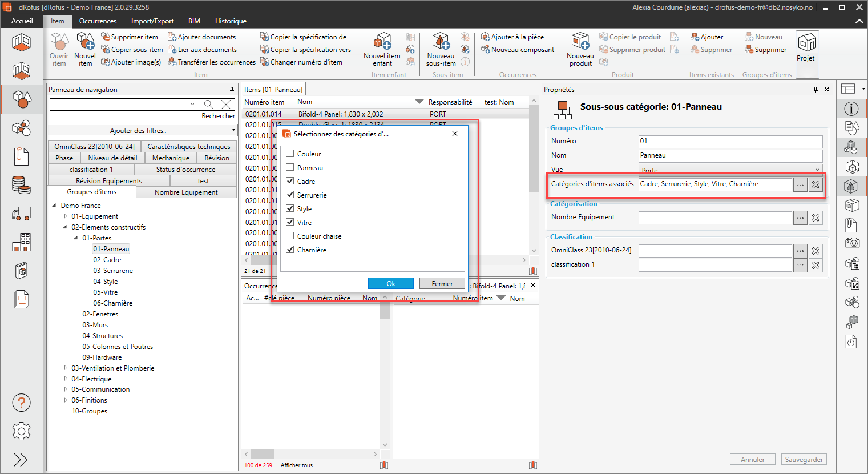
Task: Collapse the 01-Portes tree node
Action: 76,238
